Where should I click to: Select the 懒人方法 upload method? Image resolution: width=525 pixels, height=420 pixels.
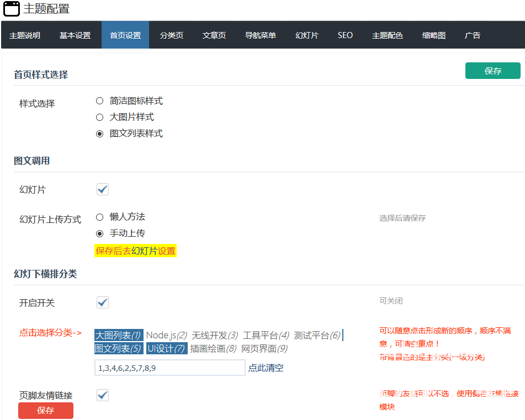tap(100, 217)
